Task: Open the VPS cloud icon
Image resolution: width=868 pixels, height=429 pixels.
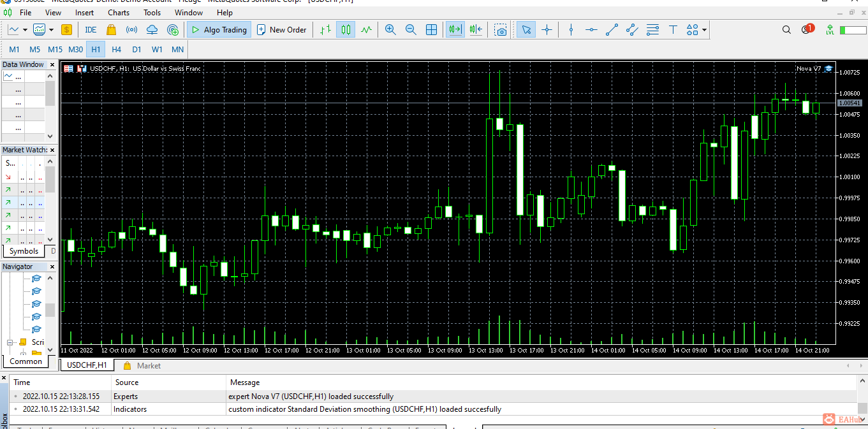Action: point(152,29)
